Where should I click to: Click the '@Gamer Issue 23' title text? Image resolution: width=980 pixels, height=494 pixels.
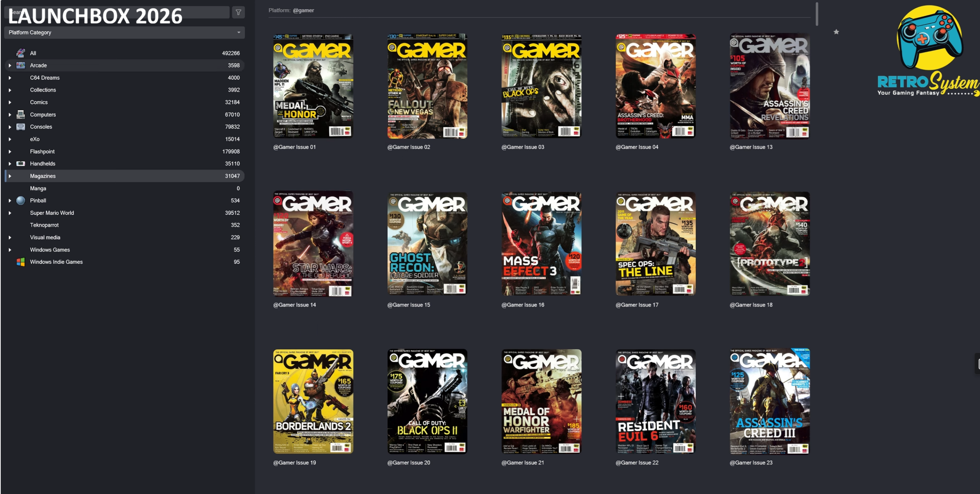click(751, 463)
